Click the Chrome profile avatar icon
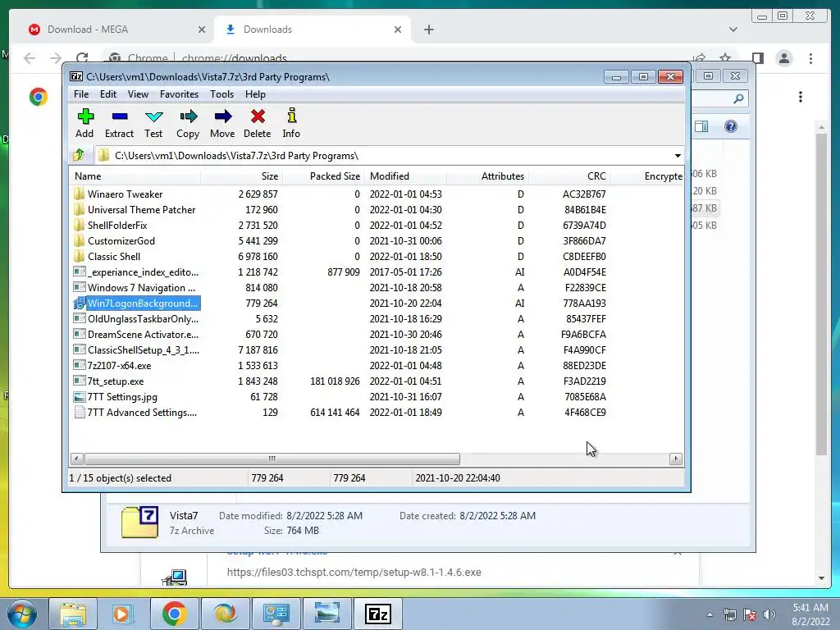This screenshot has width=840, height=630. click(784, 58)
